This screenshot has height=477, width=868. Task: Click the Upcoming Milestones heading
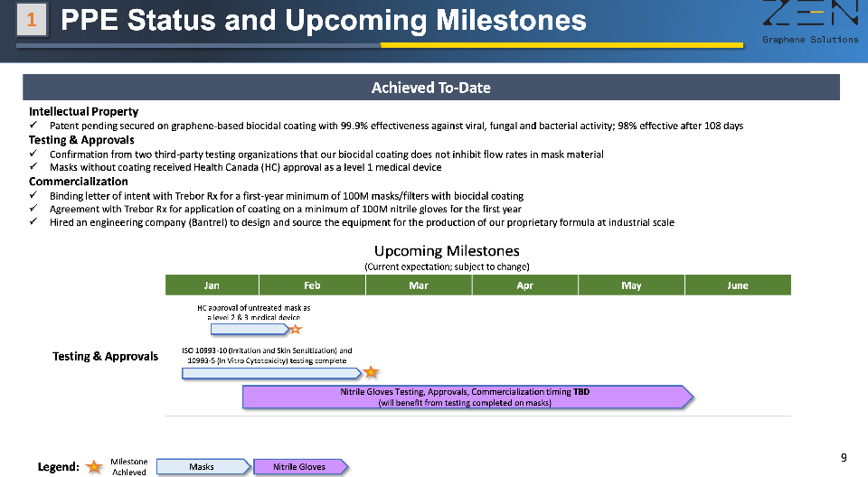447,250
